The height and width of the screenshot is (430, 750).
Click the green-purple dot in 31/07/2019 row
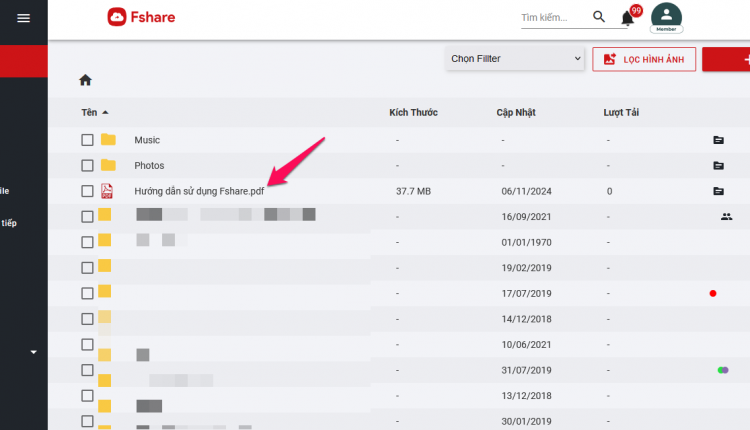click(x=723, y=370)
